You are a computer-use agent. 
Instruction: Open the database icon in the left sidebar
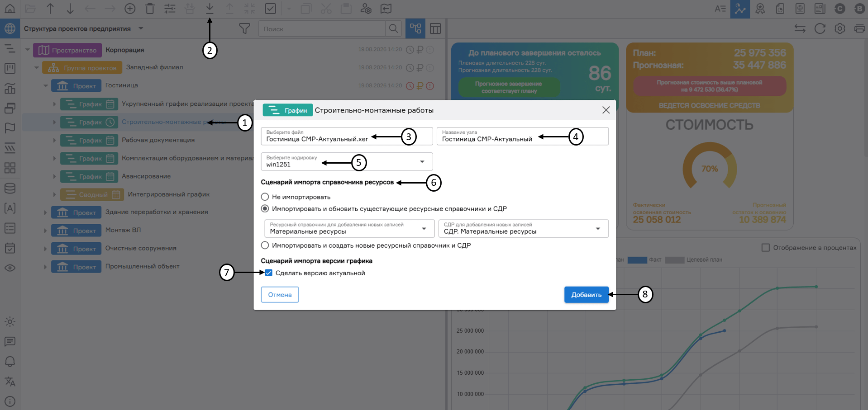pyautogui.click(x=10, y=188)
